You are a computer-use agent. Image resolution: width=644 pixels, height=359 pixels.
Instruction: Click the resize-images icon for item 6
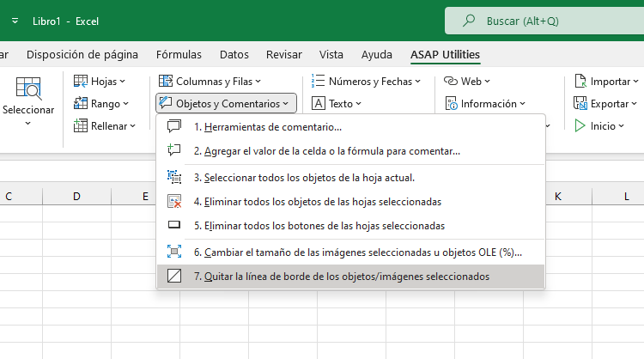coord(174,252)
